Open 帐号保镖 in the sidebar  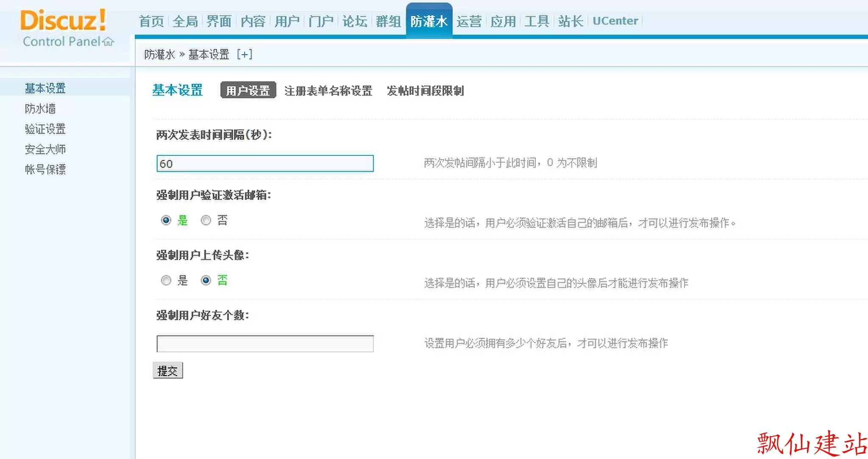tap(45, 169)
